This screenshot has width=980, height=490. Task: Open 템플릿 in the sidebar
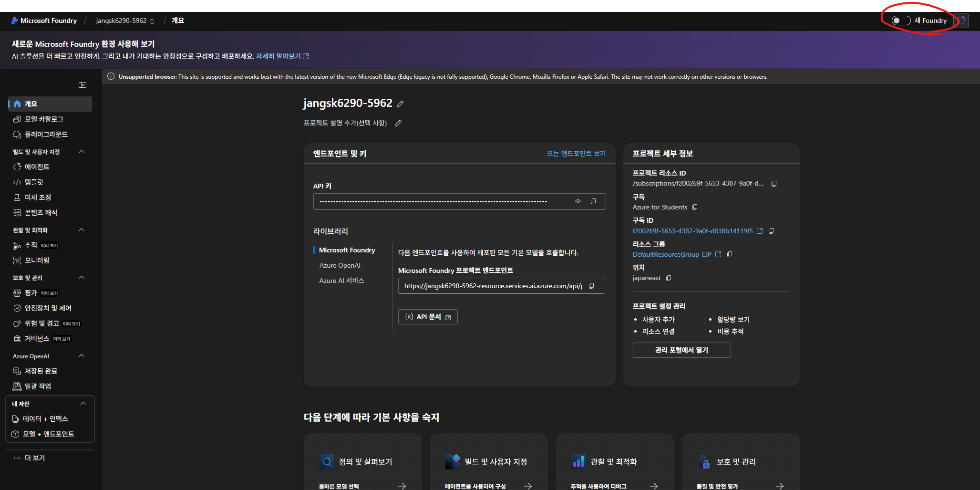coord(50,182)
